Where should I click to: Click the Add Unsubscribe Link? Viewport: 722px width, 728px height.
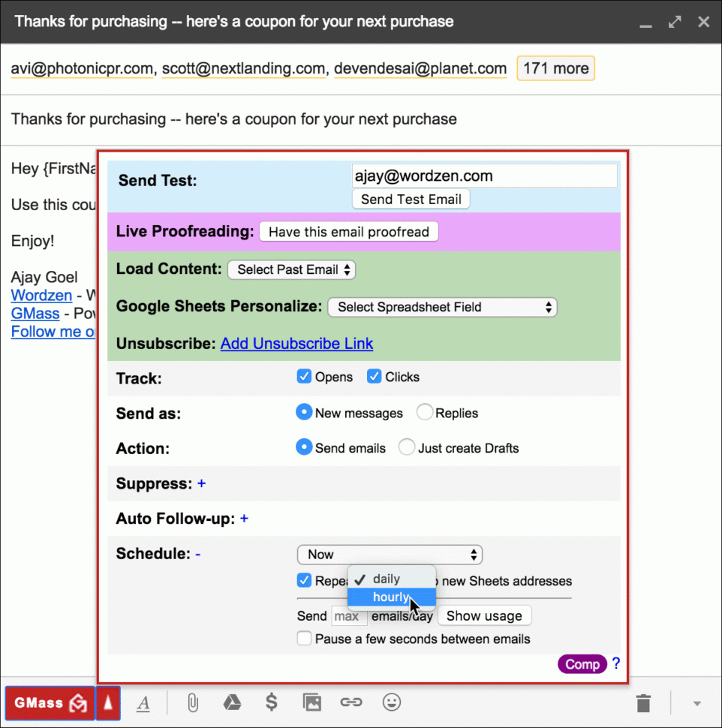(296, 343)
